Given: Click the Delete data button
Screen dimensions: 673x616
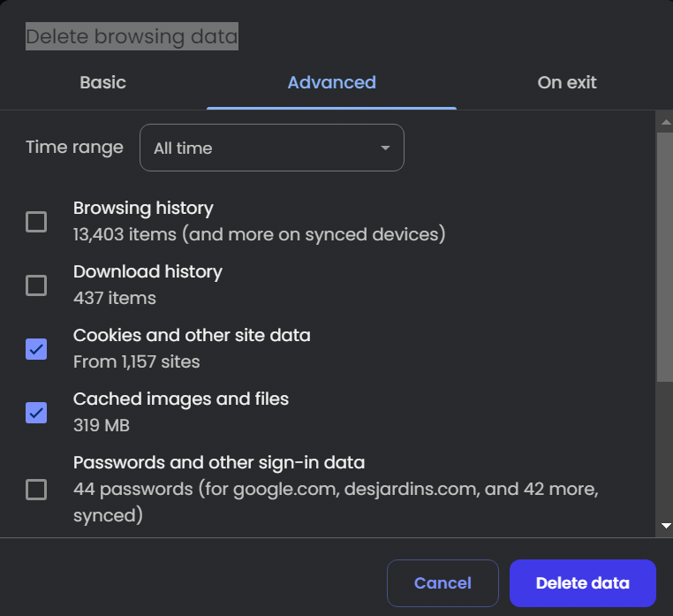Looking at the screenshot, I should coord(582,583).
